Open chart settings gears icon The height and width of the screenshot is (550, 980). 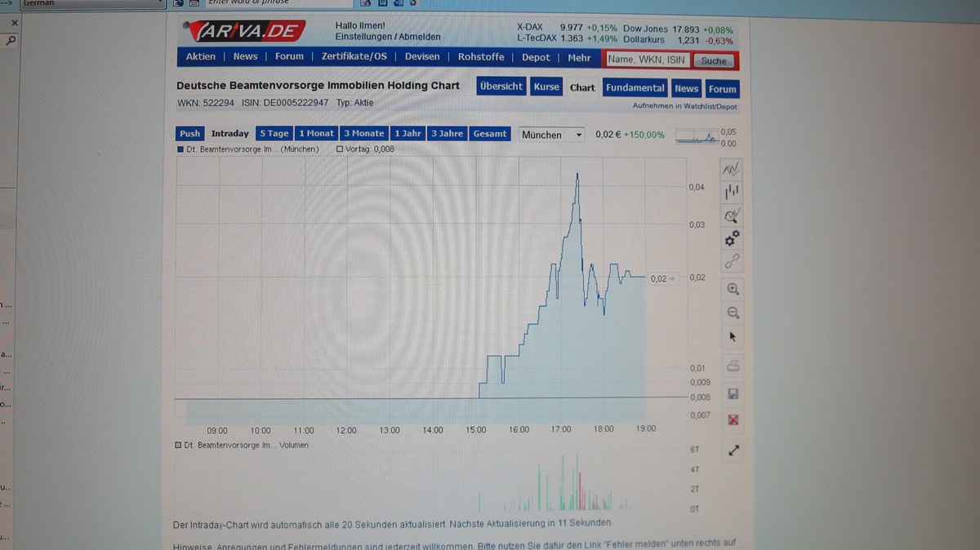[732, 238]
